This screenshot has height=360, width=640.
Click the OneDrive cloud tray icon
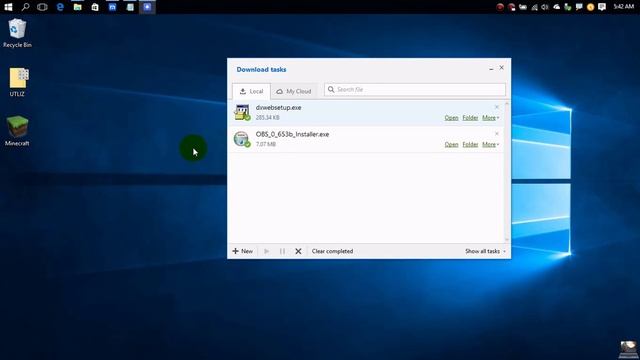[x=557, y=7]
